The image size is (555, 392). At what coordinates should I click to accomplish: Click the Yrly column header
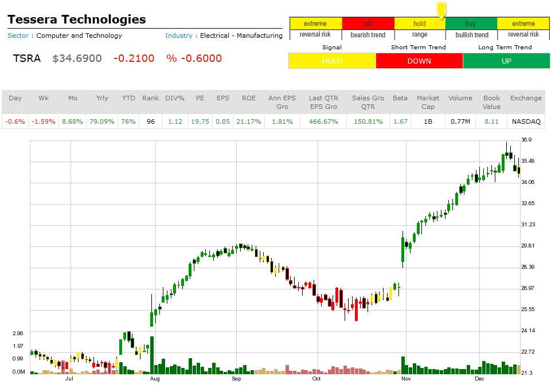pos(102,98)
